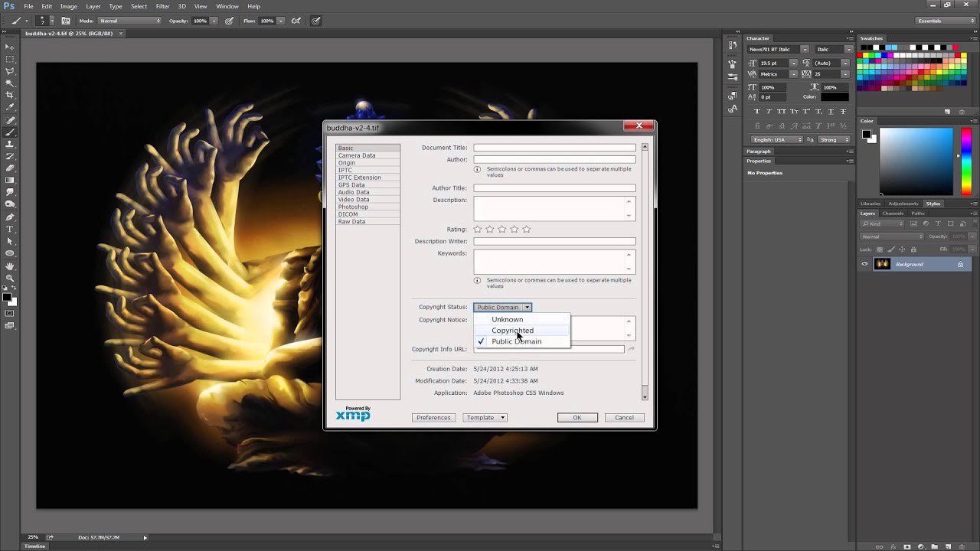The width and height of the screenshot is (980, 551).
Task: Filter layers by type layers icon
Action: click(938, 223)
